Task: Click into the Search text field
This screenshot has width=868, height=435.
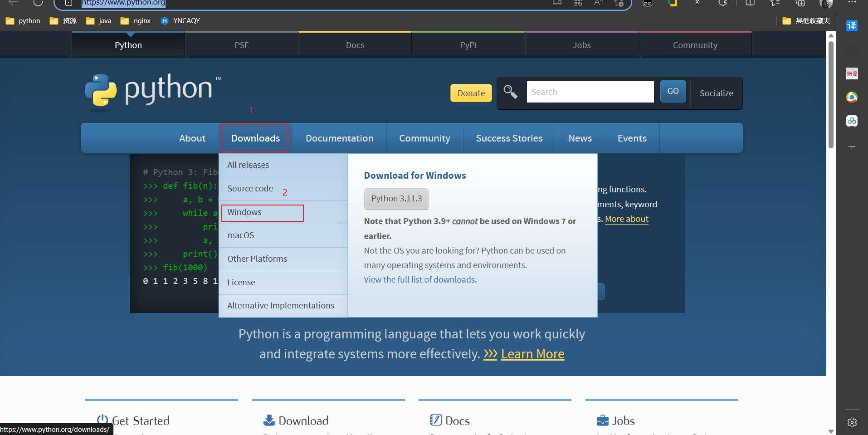Action: click(x=590, y=92)
